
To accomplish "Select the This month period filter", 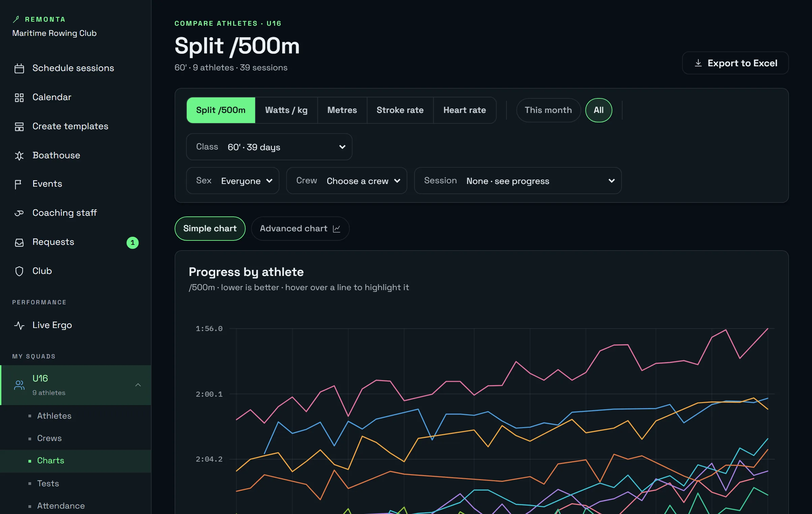I will point(548,110).
